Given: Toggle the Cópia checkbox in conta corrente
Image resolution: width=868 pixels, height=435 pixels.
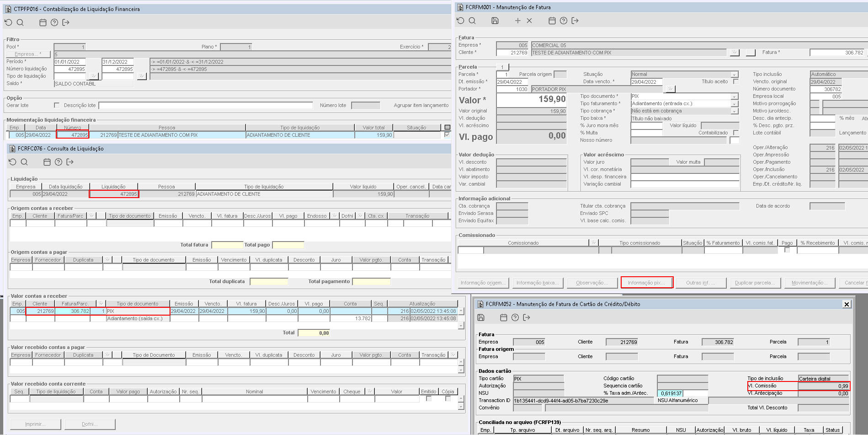Looking at the screenshot, I should 448,398.
